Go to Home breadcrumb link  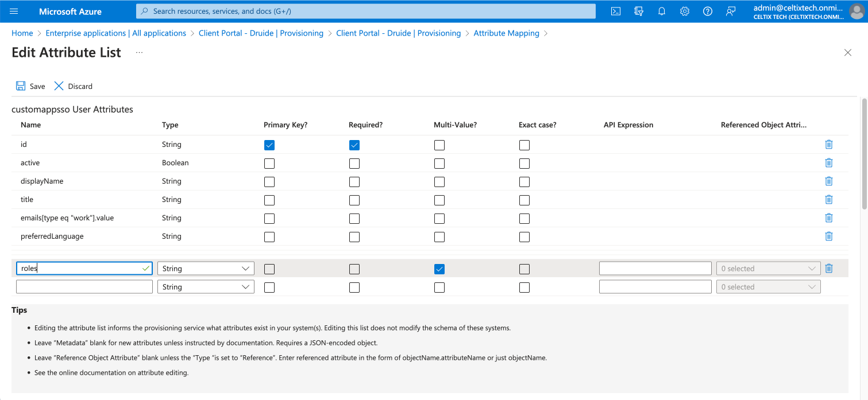coord(22,33)
